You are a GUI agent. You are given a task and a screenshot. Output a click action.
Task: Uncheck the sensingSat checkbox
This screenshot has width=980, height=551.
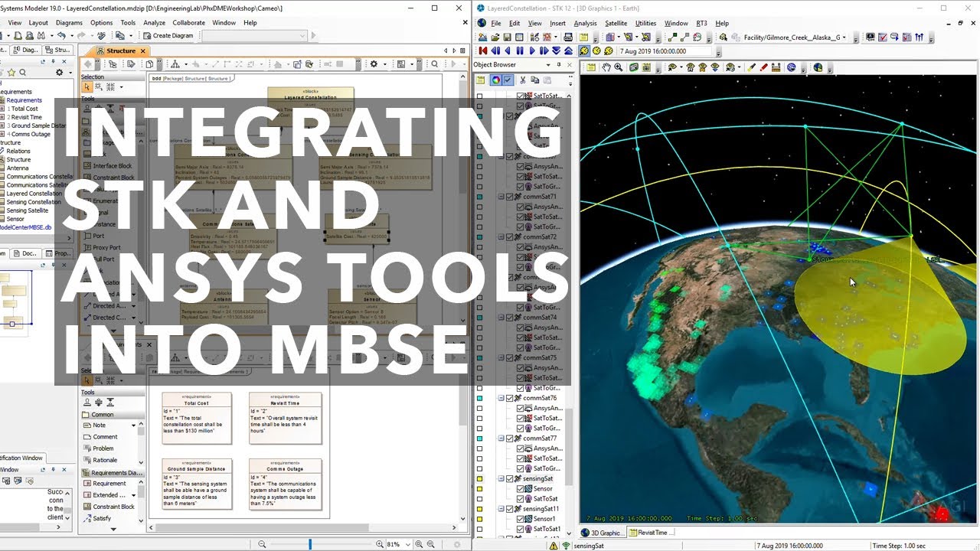pos(510,478)
